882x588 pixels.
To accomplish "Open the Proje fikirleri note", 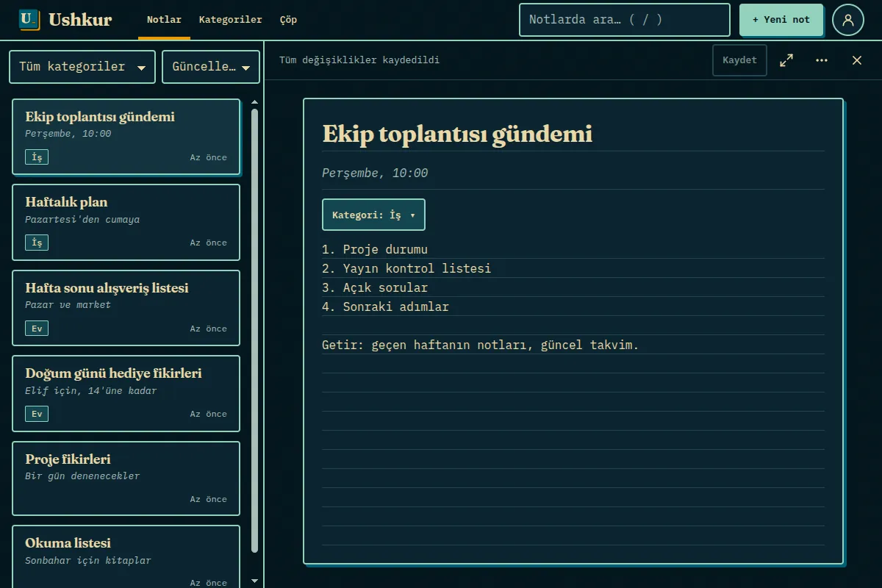I will tap(126, 479).
